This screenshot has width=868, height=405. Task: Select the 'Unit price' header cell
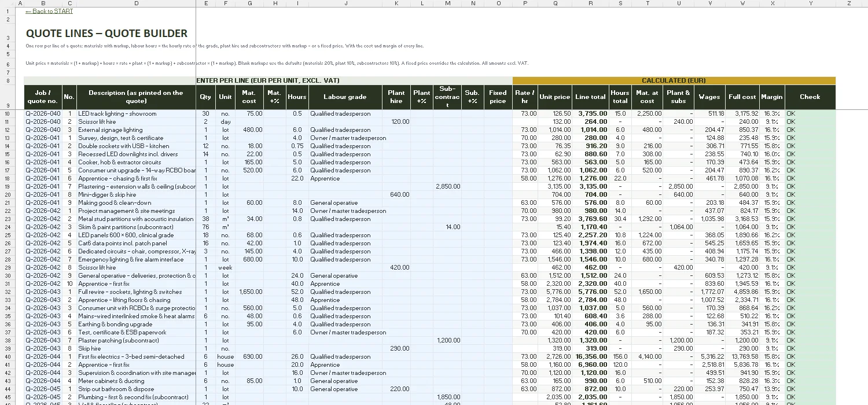coord(555,97)
